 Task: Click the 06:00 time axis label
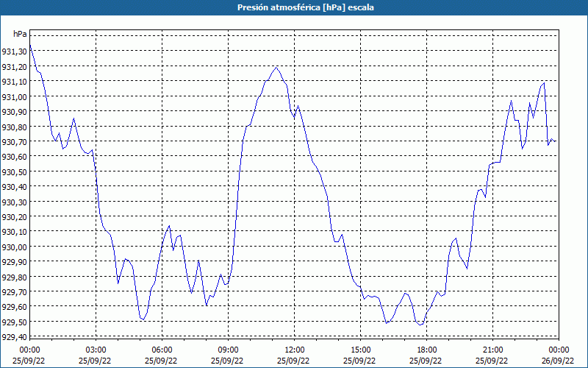162,350
